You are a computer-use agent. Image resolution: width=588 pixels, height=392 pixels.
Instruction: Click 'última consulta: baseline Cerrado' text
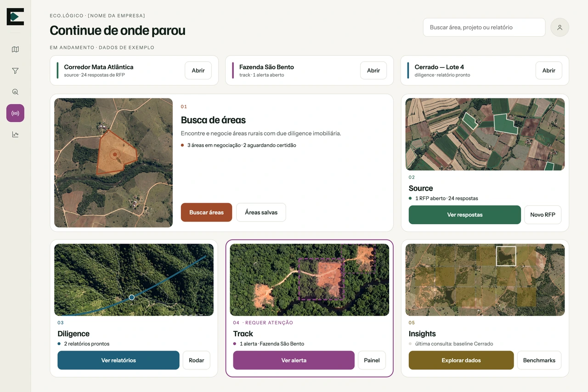pyautogui.click(x=454, y=344)
